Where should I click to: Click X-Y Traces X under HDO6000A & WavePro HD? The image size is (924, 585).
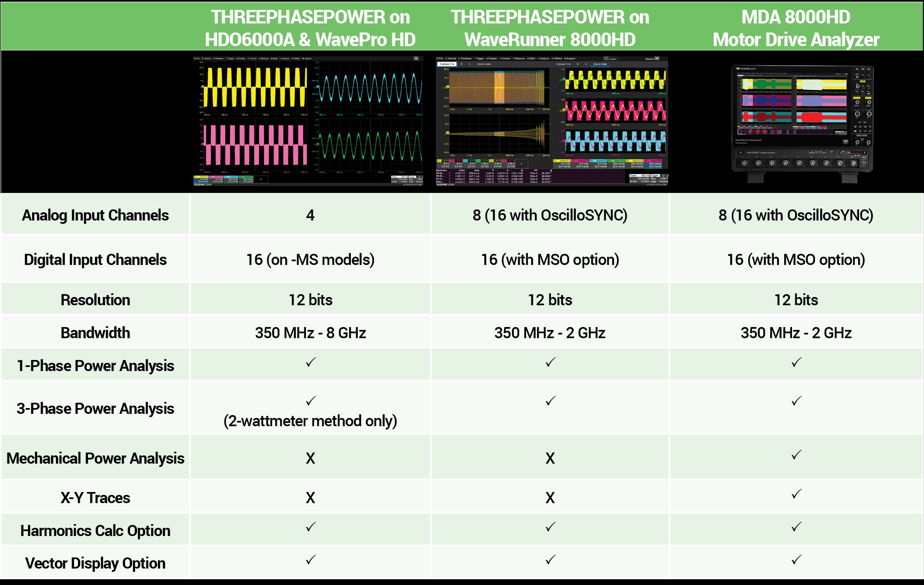pos(310,498)
